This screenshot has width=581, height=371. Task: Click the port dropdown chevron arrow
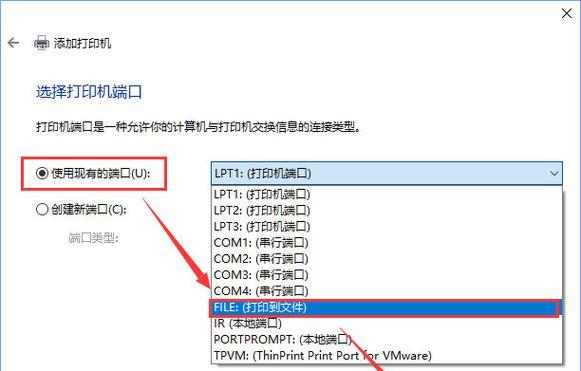[554, 173]
